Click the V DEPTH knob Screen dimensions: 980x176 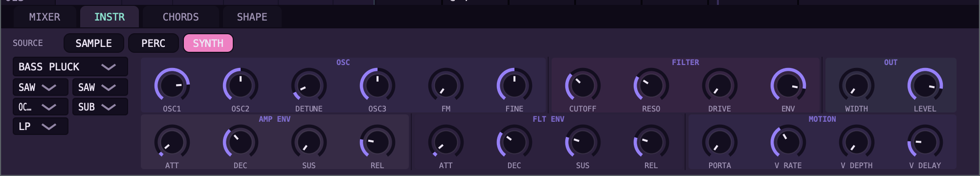[857, 142]
